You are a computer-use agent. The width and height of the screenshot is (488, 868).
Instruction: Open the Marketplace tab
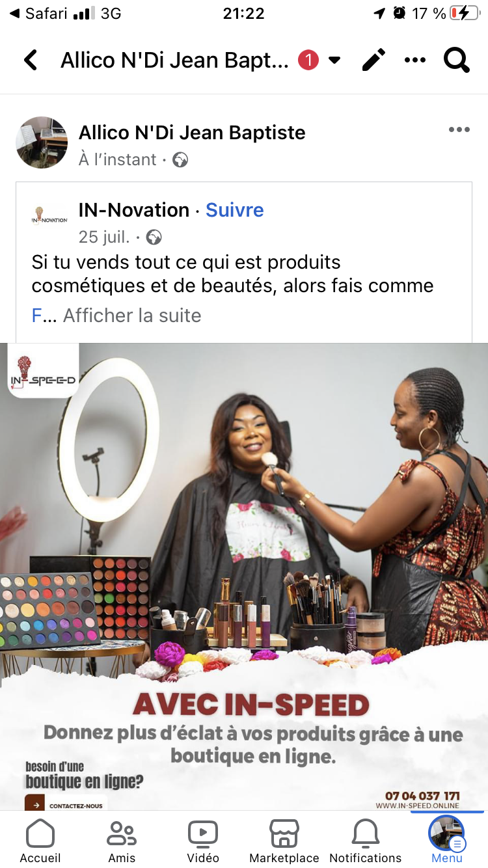284,841
